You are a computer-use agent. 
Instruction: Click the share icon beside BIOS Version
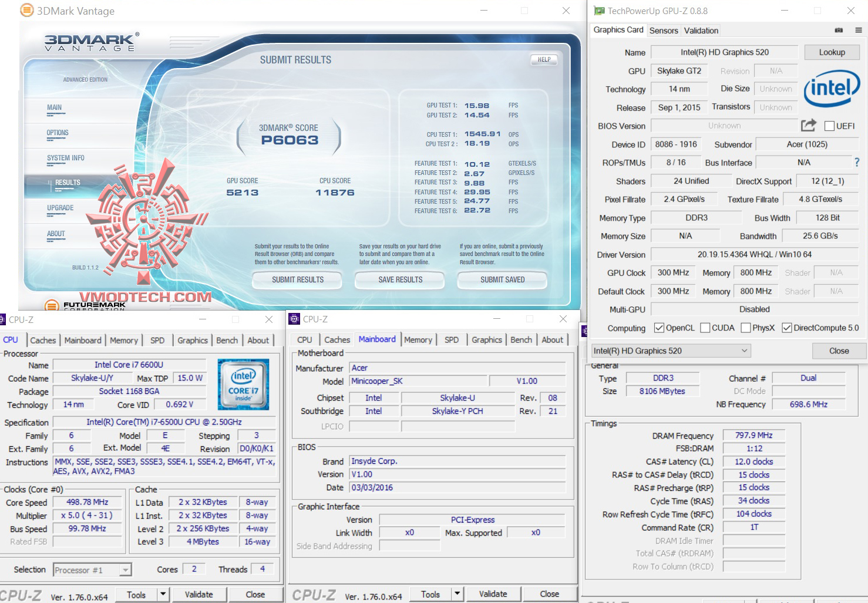(808, 125)
